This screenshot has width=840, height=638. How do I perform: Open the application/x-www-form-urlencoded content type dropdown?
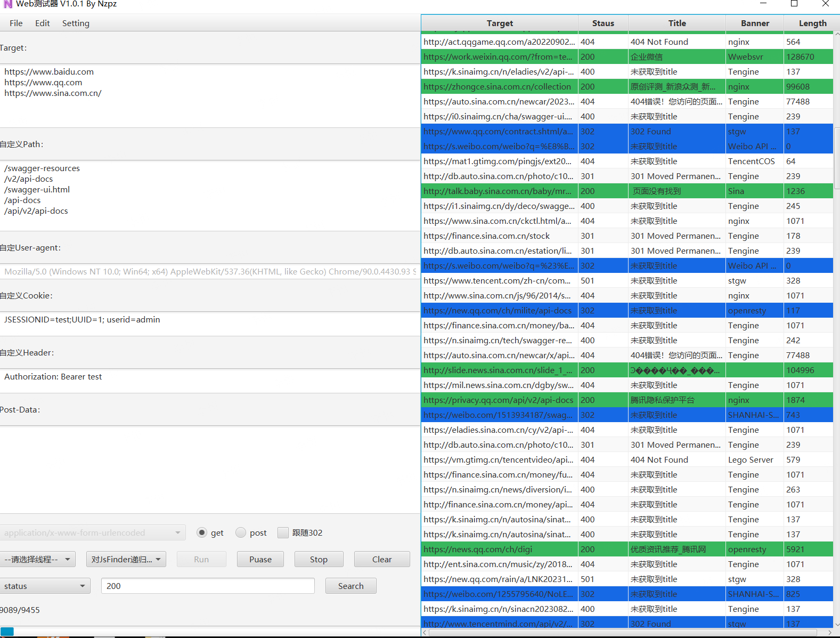coord(93,532)
